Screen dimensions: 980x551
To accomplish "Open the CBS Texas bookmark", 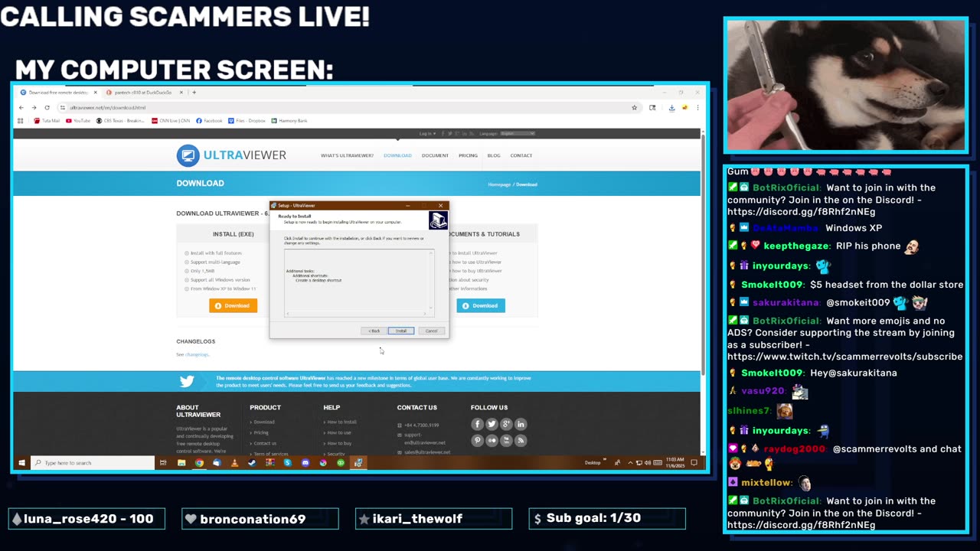I will coord(121,120).
